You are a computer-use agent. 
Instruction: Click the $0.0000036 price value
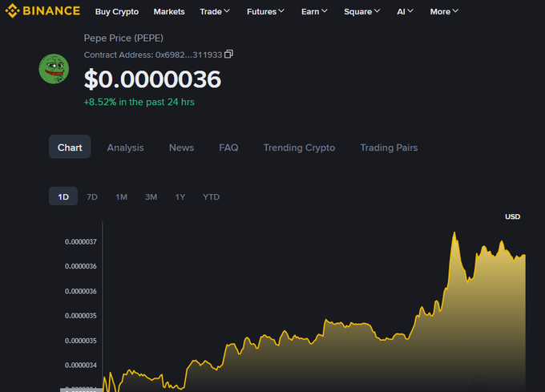[152, 79]
